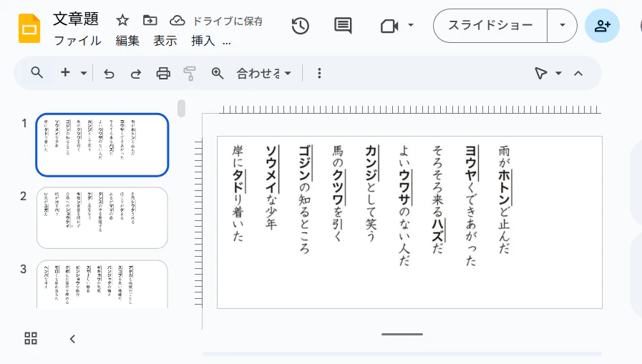
Task: Click the filmstrip vertical scrollbar
Action: click(x=181, y=109)
